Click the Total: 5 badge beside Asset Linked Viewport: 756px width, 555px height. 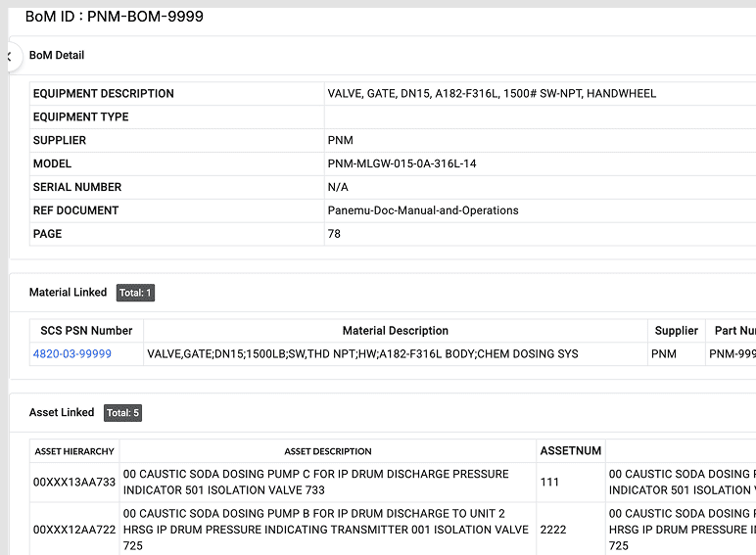pyautogui.click(x=123, y=413)
